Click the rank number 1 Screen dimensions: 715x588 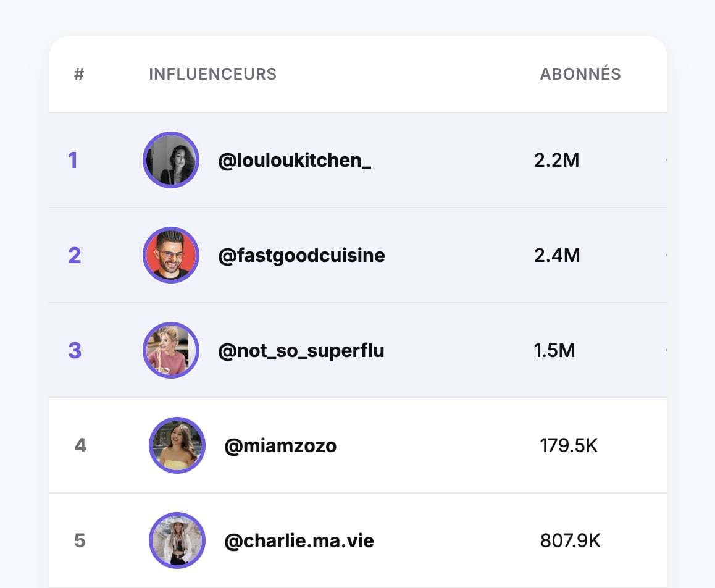73,161
